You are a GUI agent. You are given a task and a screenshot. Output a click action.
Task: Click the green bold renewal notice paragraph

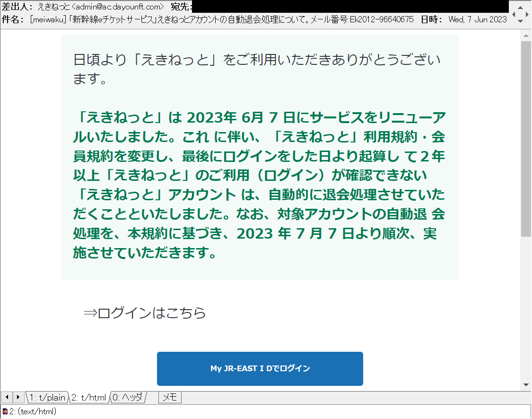[259, 185]
